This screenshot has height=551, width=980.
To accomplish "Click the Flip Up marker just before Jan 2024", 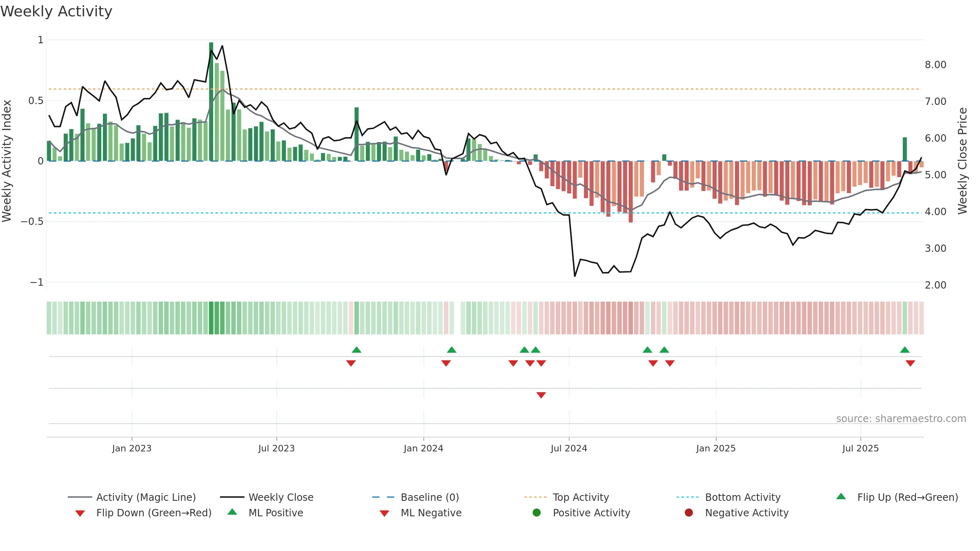I will pos(356,350).
